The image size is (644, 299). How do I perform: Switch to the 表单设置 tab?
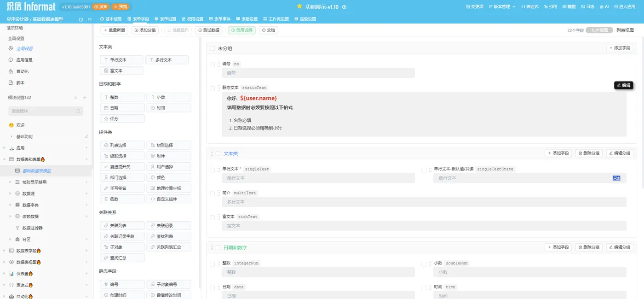tap(165, 19)
